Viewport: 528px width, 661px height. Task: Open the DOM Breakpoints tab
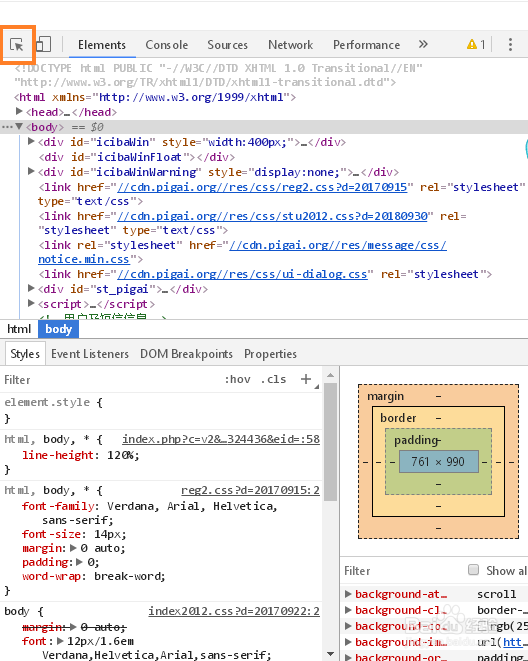[186, 354]
